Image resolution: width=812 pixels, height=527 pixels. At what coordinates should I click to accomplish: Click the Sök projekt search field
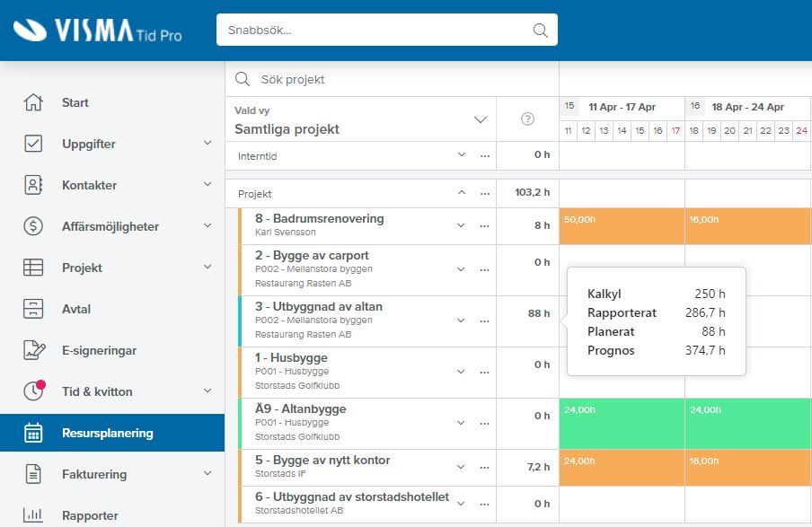(392, 79)
